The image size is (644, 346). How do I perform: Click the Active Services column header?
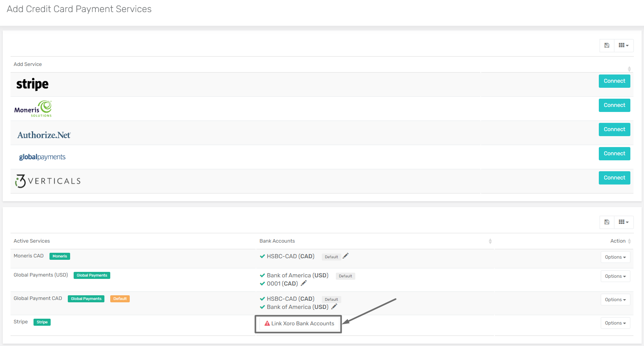tap(32, 241)
